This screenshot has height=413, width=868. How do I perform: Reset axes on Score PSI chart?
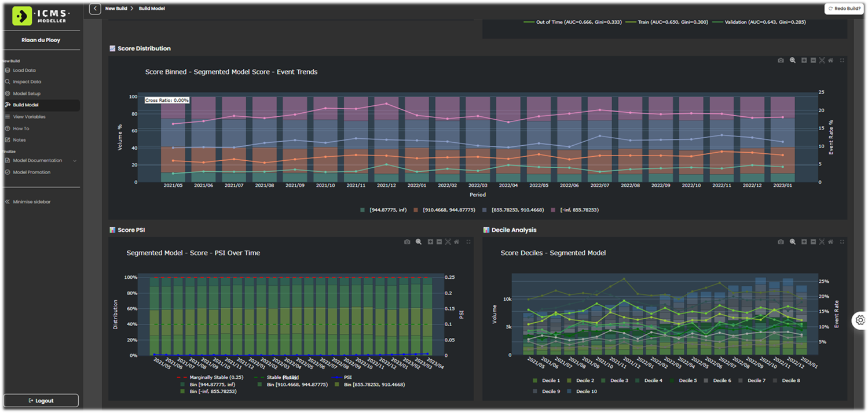point(457,242)
